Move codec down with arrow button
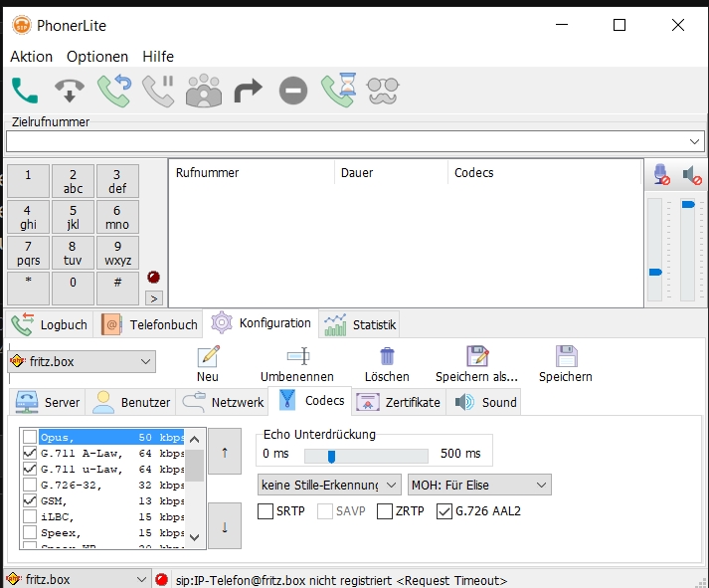The width and height of the screenshot is (709, 588). [225, 526]
